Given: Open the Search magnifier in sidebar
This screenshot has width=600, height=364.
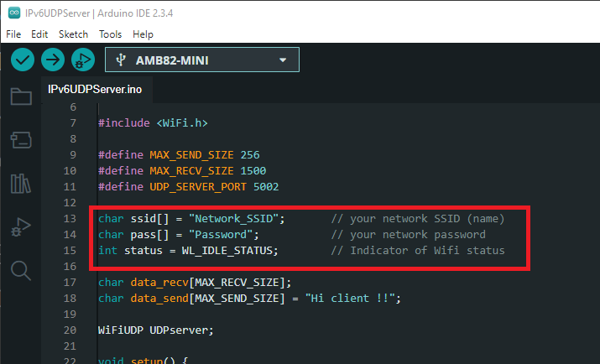Looking at the screenshot, I should pyautogui.click(x=20, y=270).
